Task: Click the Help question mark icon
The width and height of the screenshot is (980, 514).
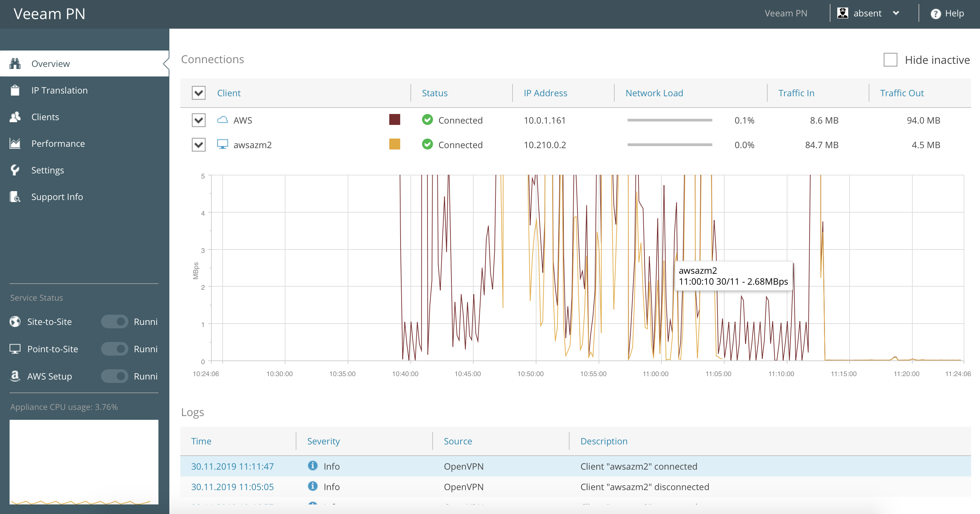Action: point(936,14)
